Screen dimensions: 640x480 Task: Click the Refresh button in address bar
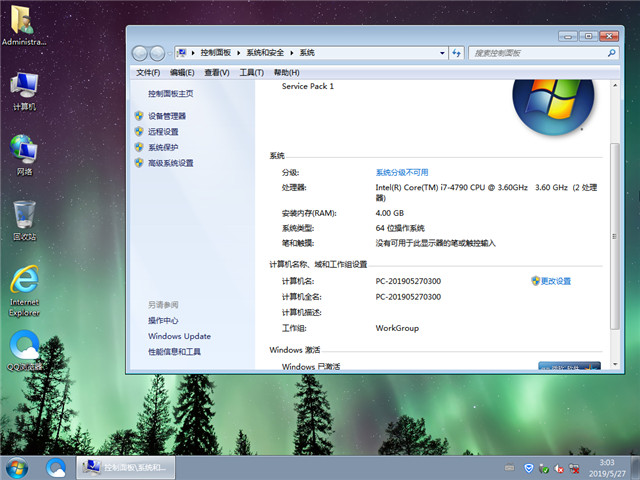coord(456,53)
